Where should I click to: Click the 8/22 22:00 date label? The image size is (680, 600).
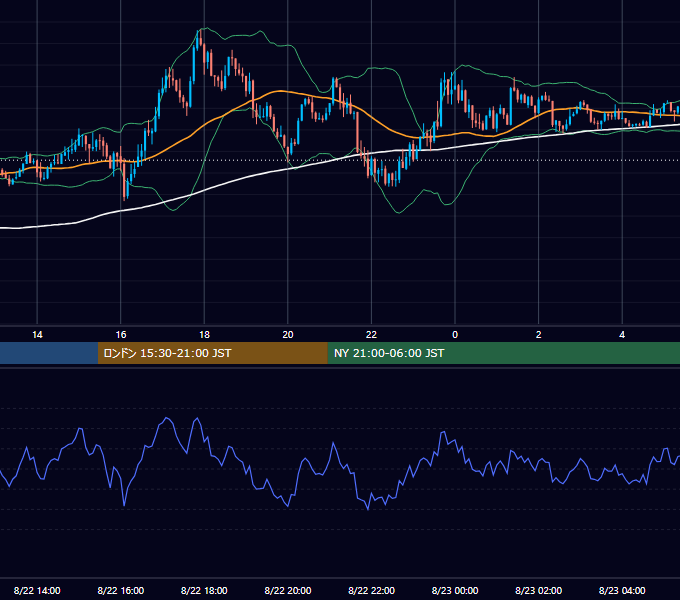371,590
